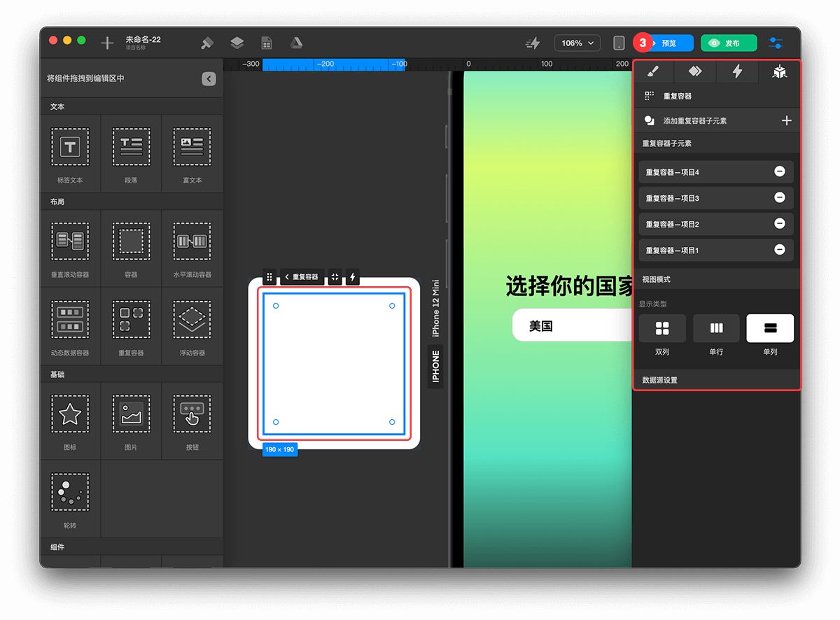840x620 pixels.
Task: Click the 190 × 190 size badge
Action: pyautogui.click(x=280, y=449)
